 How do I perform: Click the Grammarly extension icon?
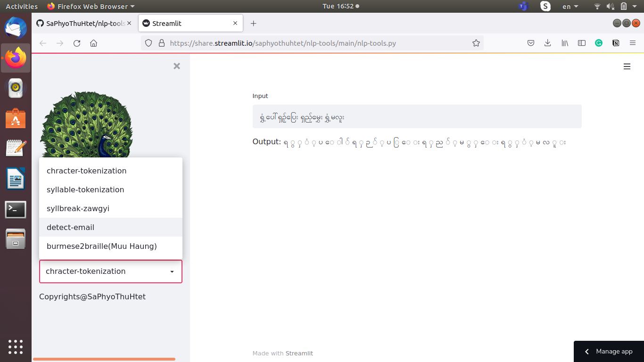click(x=599, y=43)
